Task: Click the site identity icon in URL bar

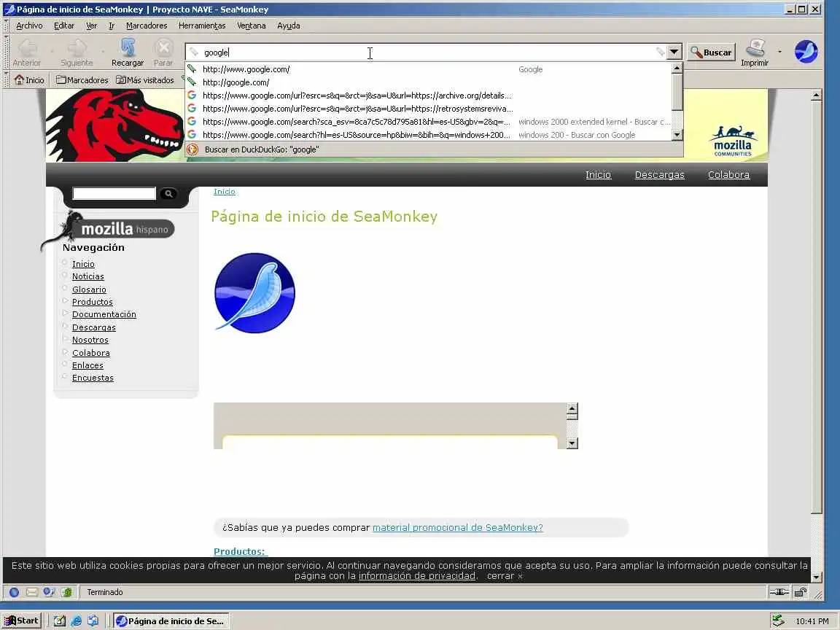Action: coord(194,52)
